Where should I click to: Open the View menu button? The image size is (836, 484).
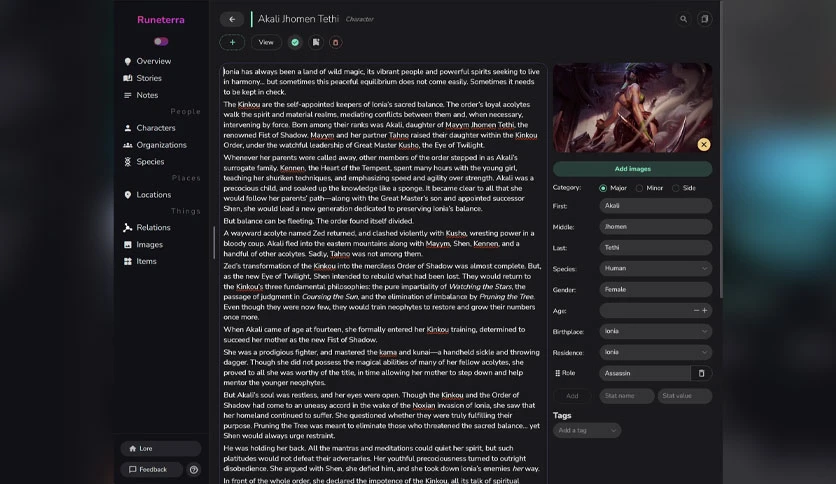tap(266, 42)
